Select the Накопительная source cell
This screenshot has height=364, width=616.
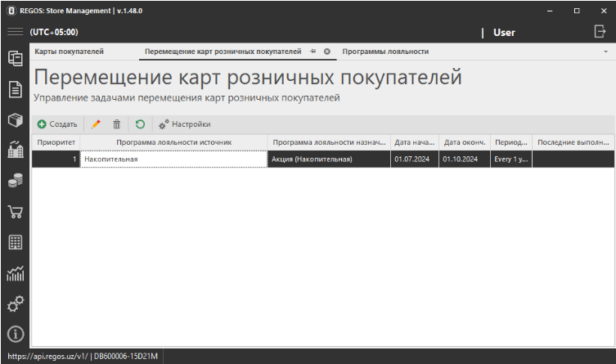click(x=173, y=160)
